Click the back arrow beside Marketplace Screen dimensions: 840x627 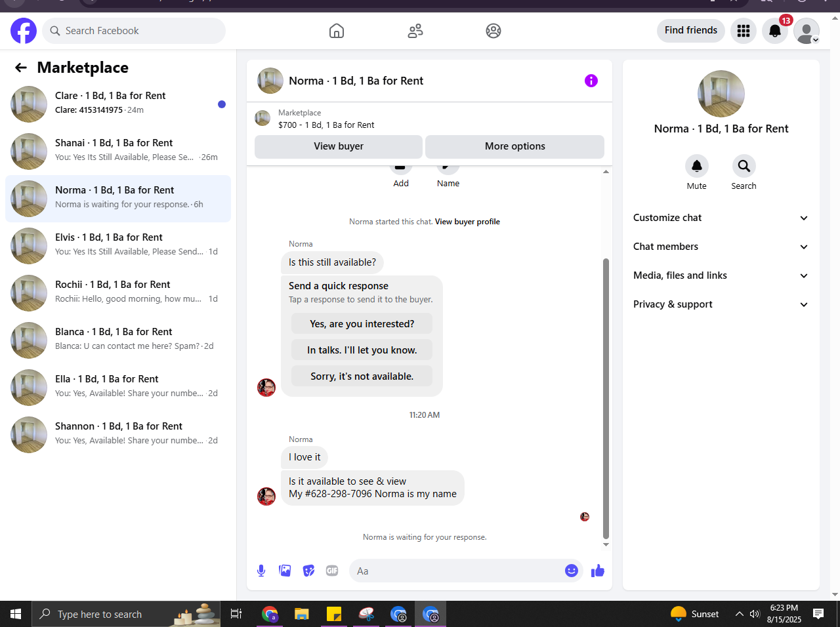(21, 68)
